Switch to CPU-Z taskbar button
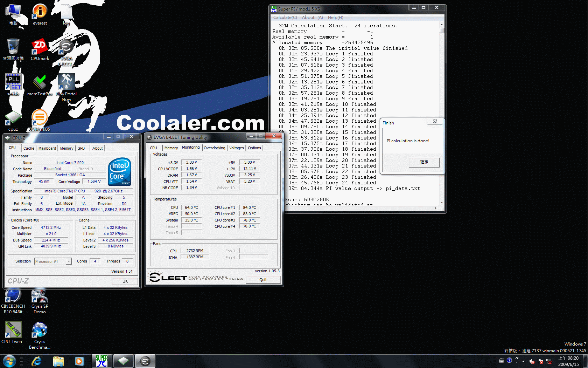Screen dimensions: 588x368 [124, 361]
